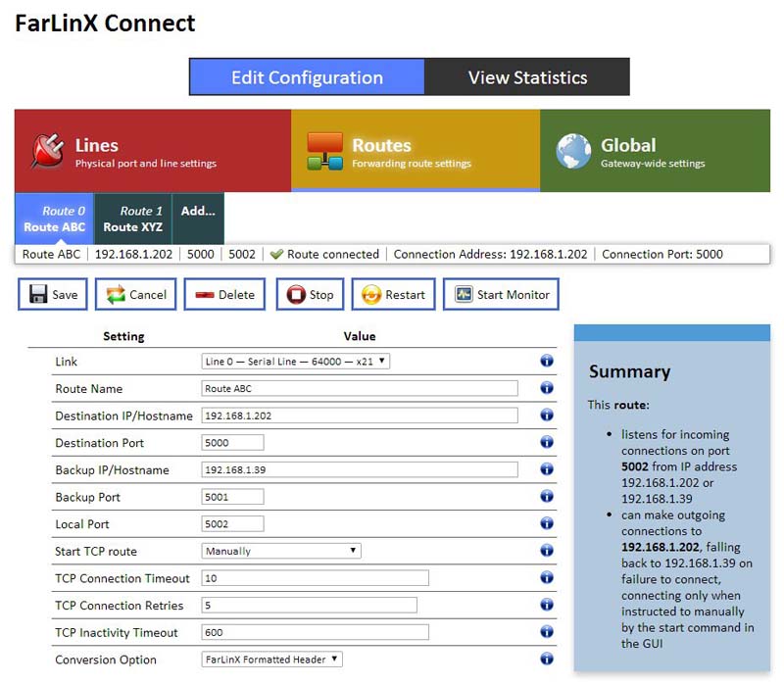Viewport: 784px width, 685px height.
Task: Show info for Backup IP/Hostname
Action: point(547,468)
